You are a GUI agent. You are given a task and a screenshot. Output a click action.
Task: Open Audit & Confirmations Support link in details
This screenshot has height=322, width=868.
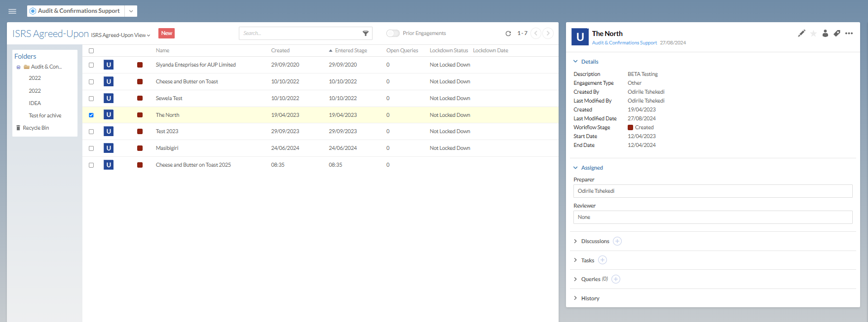[624, 43]
